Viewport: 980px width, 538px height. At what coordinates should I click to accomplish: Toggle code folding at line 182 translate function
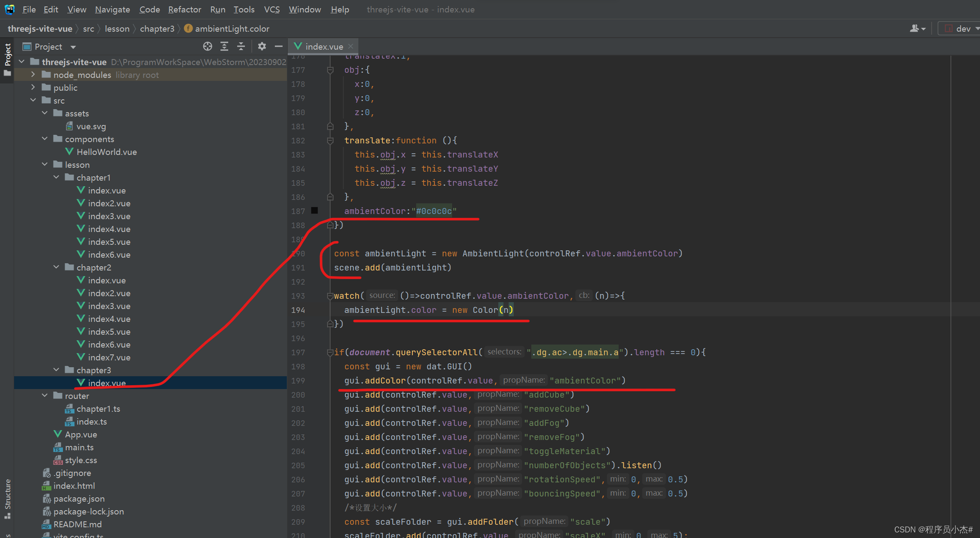(x=330, y=141)
